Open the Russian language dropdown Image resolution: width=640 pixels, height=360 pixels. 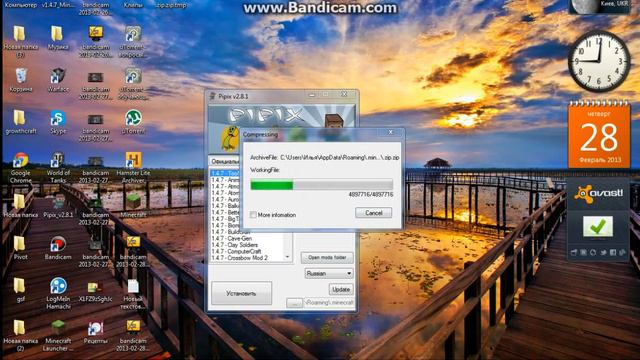click(x=329, y=273)
